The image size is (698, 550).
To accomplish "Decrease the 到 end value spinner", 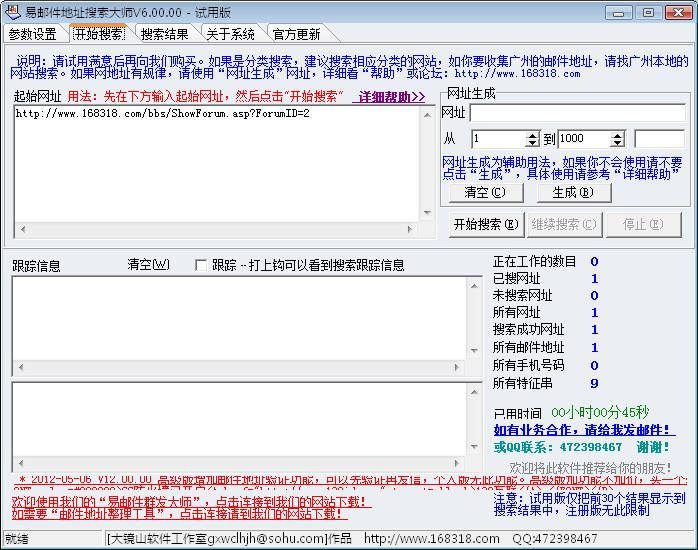I will coord(617,143).
